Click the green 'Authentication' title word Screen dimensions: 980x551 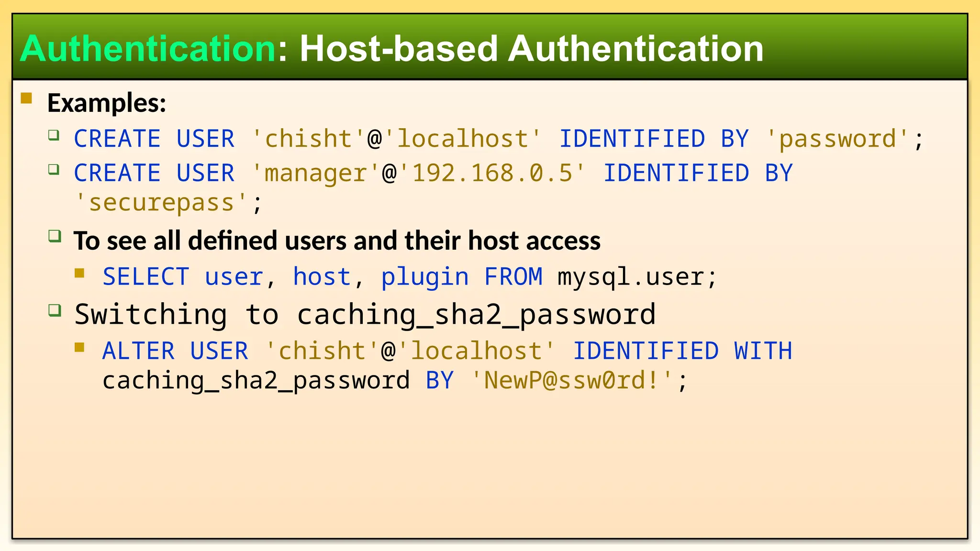pos(148,49)
